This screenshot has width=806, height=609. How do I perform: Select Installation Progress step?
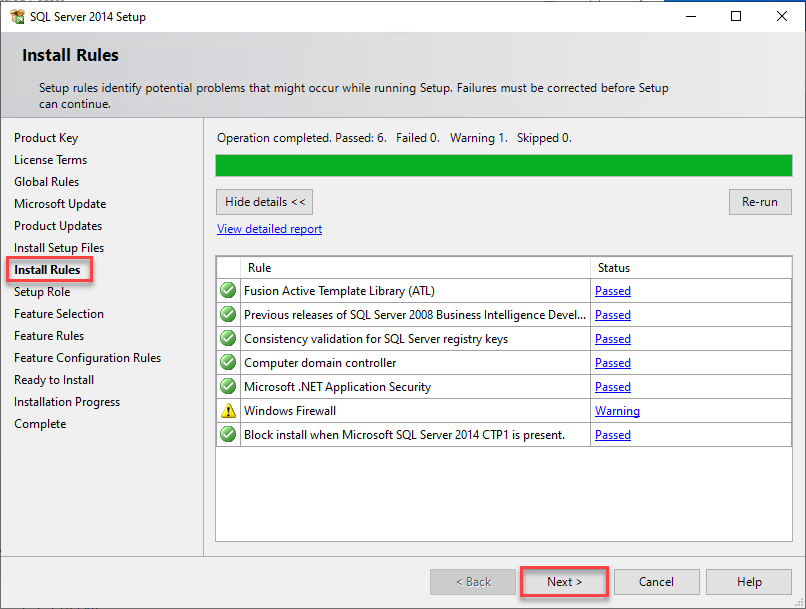pyautogui.click(x=67, y=402)
